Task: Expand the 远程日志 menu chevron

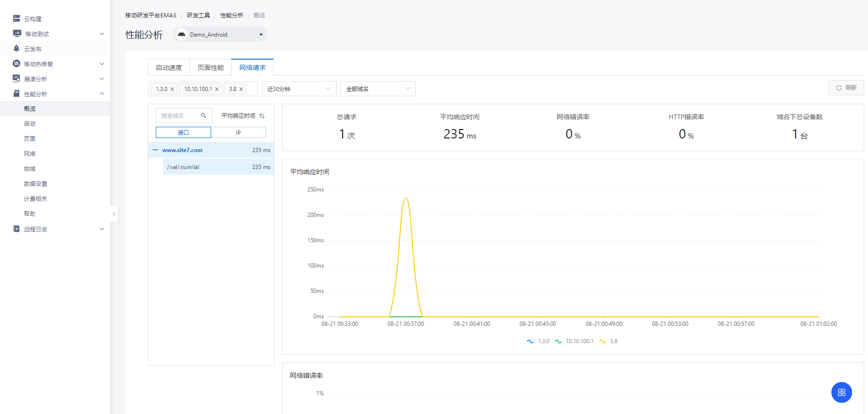Action: coord(102,229)
